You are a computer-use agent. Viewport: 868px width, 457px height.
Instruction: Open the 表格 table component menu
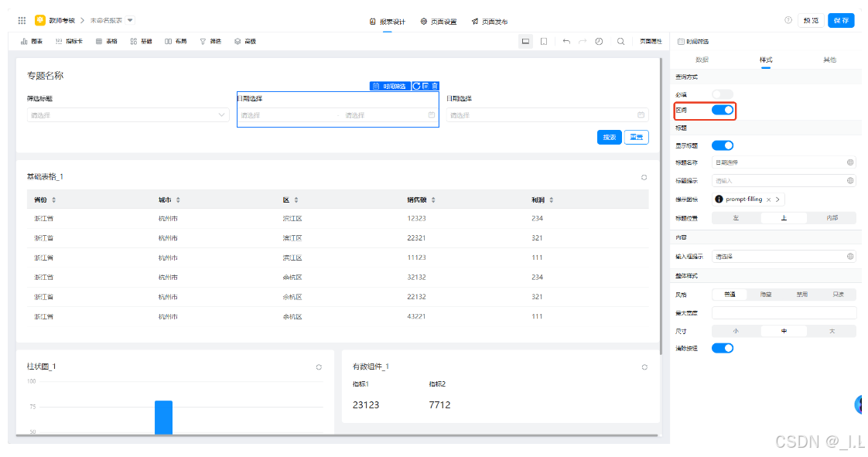tap(106, 42)
